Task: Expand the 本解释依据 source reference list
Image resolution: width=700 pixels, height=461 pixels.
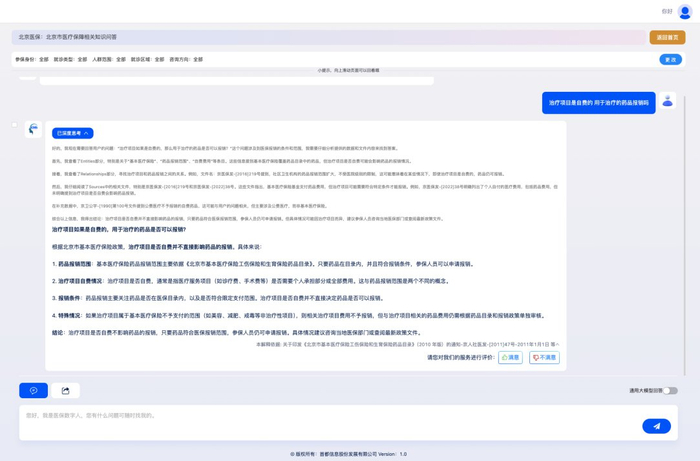Action: pyautogui.click(x=408, y=345)
